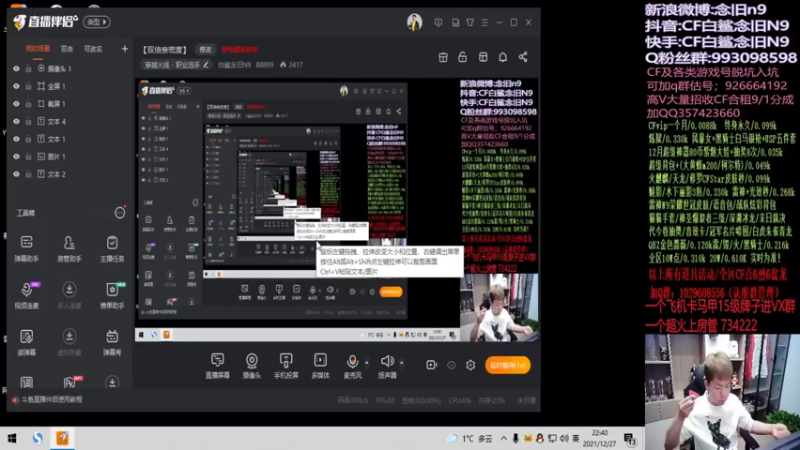The width and height of the screenshot is (800, 450).
Task: Open the type dropdown beside the logo
Action: [96, 22]
